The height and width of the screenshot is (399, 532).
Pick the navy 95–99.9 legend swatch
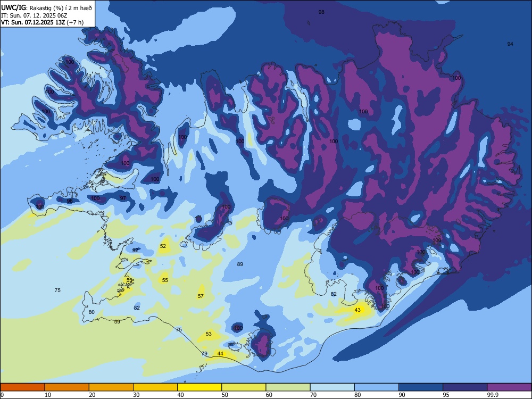pyautogui.click(x=465, y=387)
